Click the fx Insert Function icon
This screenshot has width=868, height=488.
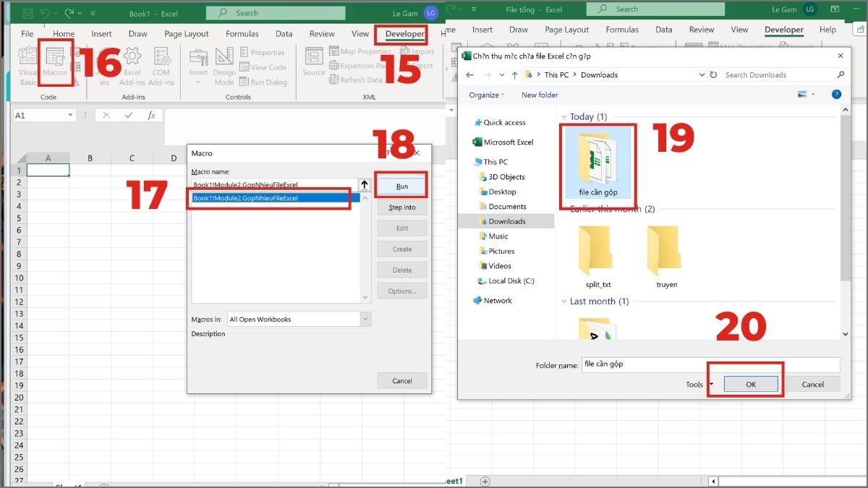[x=151, y=115]
